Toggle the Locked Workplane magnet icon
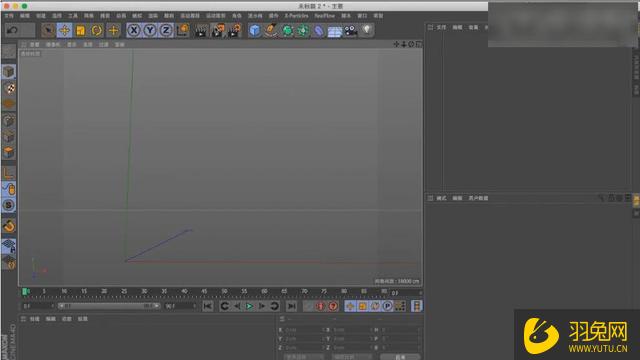Screen dimensions: 640x360 coord(9,226)
